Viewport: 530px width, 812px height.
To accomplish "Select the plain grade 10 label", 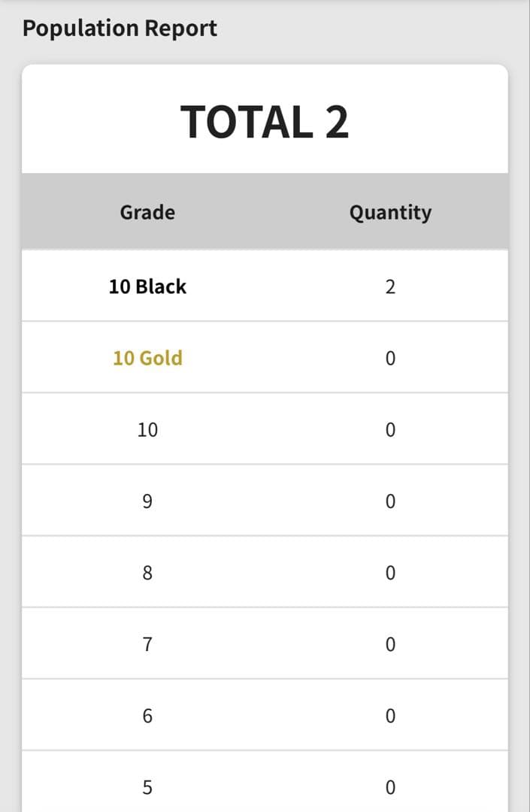I will (147, 430).
